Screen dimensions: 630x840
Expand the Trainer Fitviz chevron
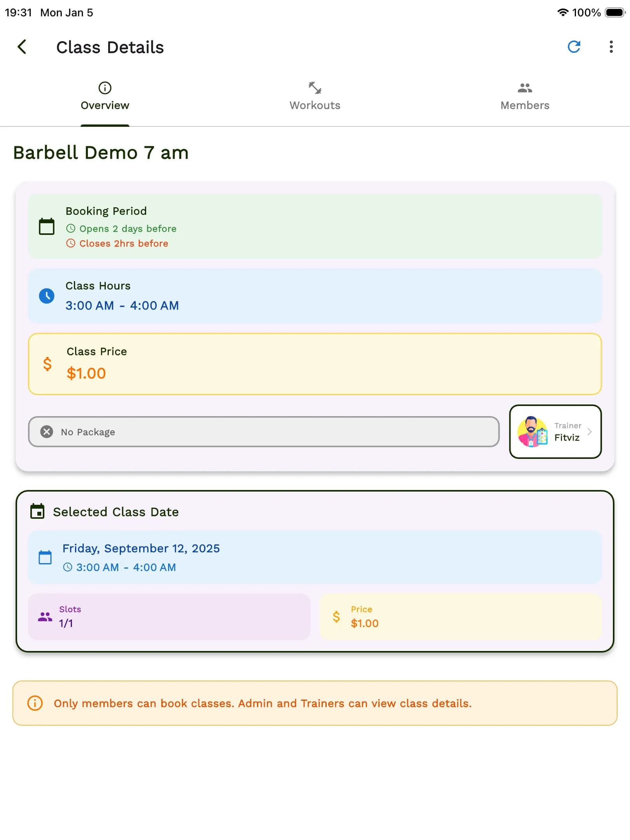pos(590,432)
